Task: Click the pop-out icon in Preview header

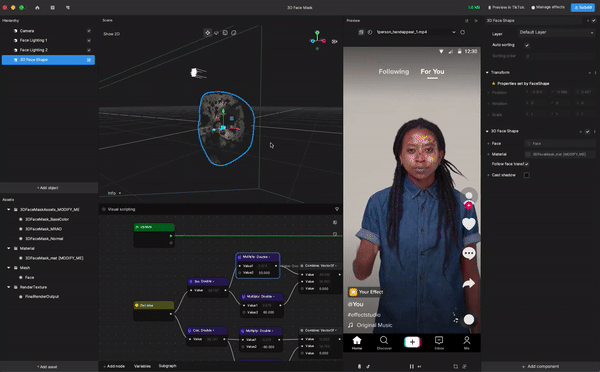Action: [466, 21]
